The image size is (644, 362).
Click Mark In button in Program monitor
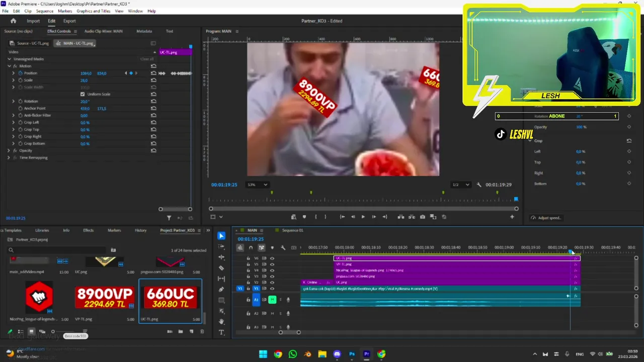click(x=315, y=217)
